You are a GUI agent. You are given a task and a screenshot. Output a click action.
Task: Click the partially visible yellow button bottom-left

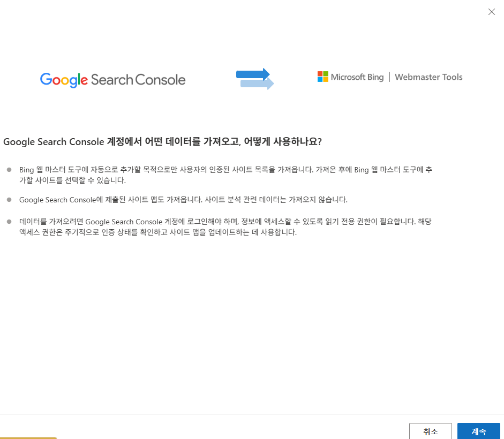coord(29,437)
